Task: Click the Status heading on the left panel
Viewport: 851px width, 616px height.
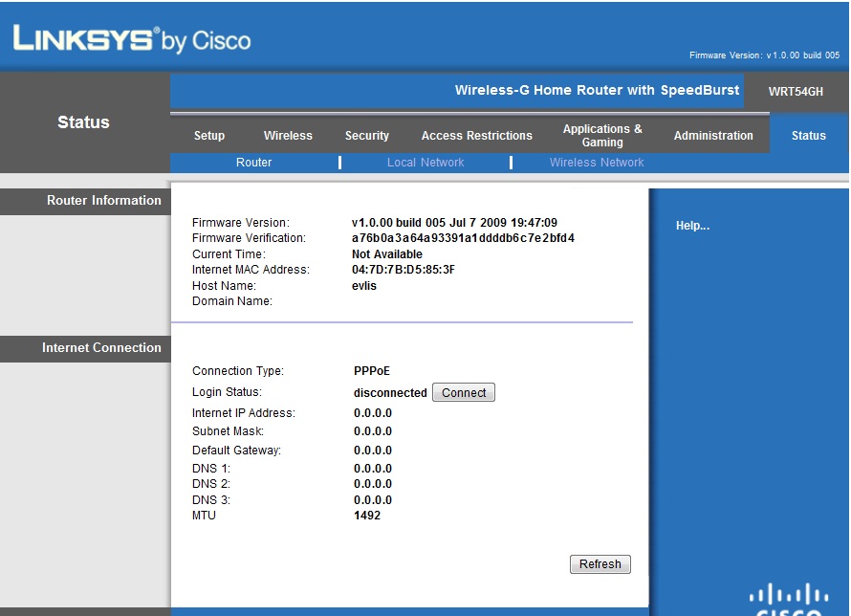Action: (83, 122)
